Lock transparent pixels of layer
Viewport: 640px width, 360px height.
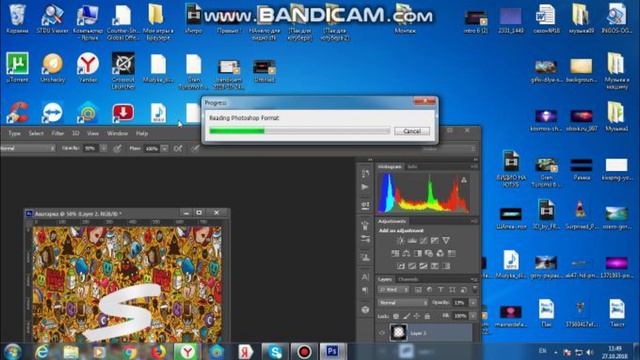click(x=396, y=316)
